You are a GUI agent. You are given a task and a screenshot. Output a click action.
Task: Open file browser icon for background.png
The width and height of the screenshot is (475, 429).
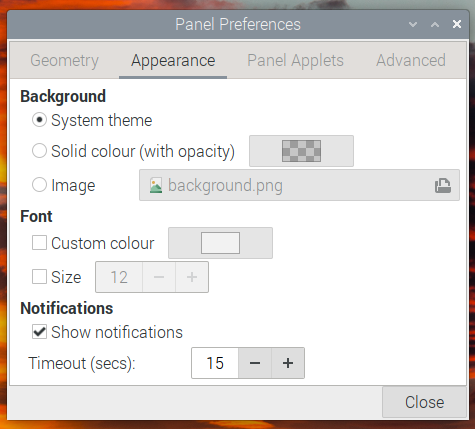(x=443, y=185)
